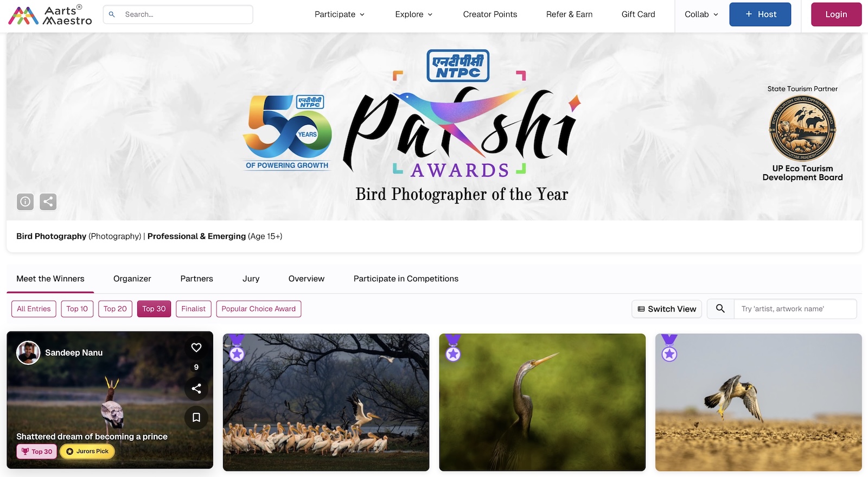Screen dimensions: 868x477
Task: Open the Explore dropdown
Action: (414, 15)
